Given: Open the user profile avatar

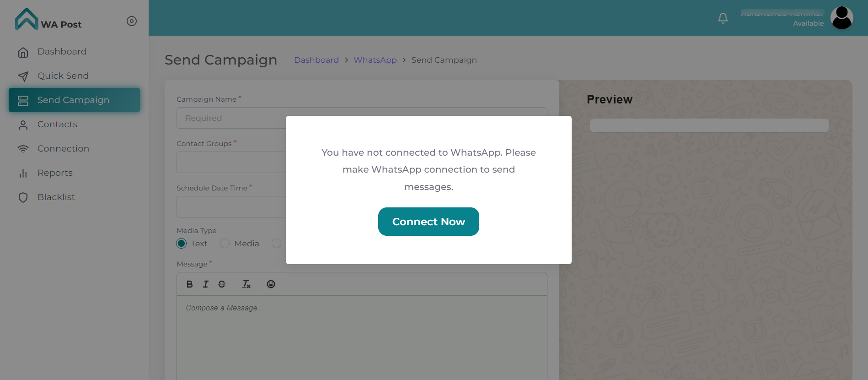Looking at the screenshot, I should click(x=841, y=18).
